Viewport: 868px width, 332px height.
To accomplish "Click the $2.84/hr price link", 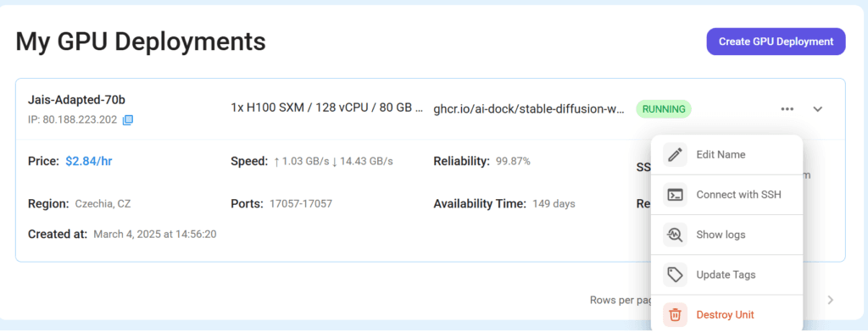I will 89,162.
